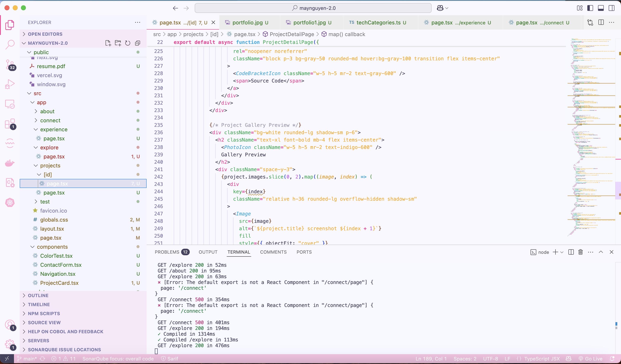Collapse all folders in explorer

(x=138, y=43)
